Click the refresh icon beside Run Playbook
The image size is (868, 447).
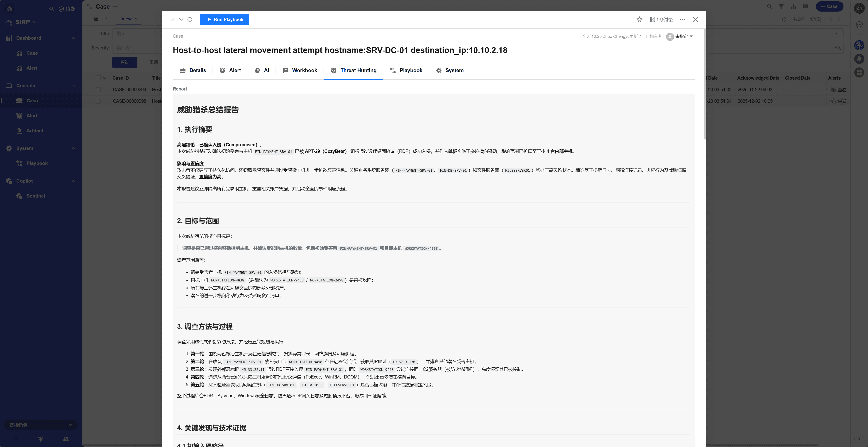coord(190,20)
